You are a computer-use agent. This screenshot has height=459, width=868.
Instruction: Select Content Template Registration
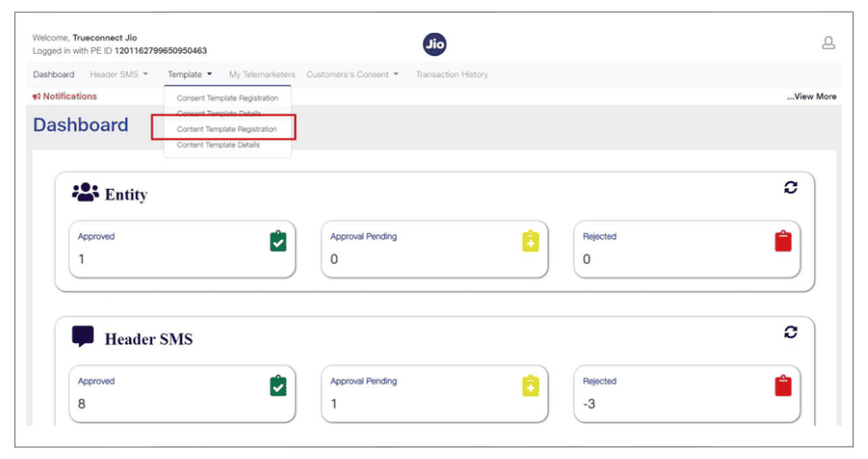227,129
